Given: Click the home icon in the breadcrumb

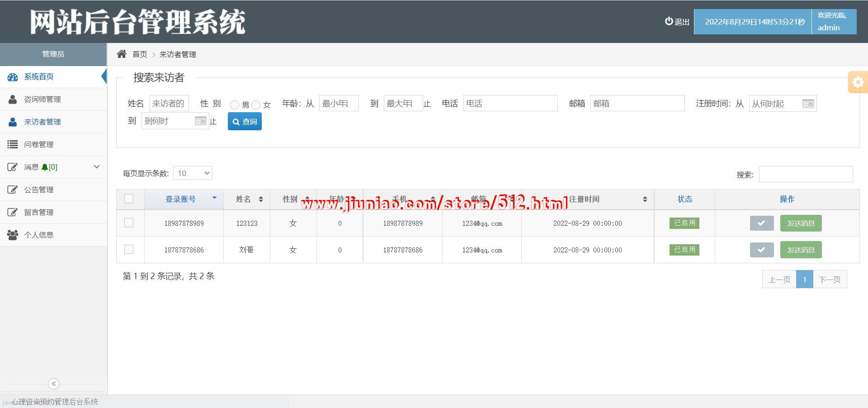Looking at the screenshot, I should click(122, 54).
